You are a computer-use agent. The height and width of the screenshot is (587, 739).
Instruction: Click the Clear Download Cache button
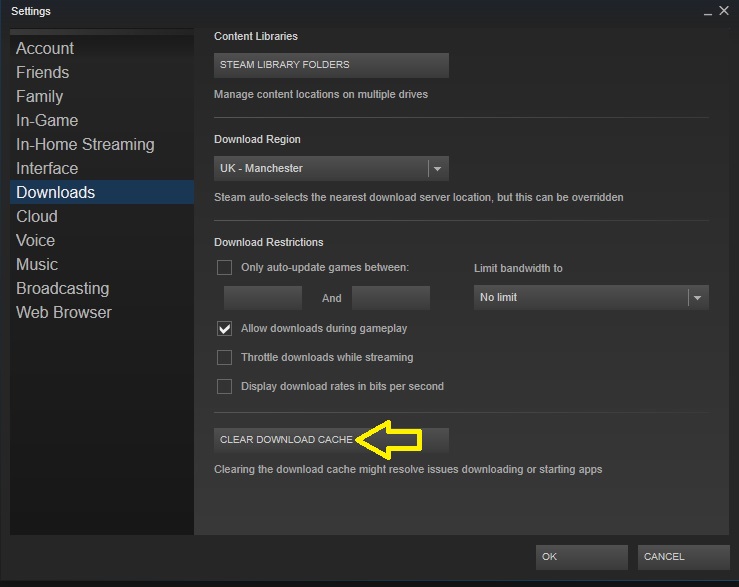(331, 440)
